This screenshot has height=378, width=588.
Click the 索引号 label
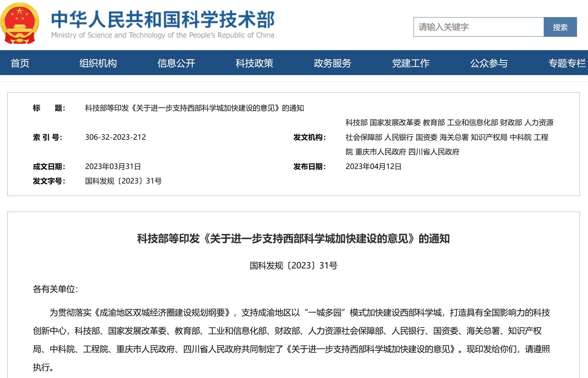tap(47, 137)
